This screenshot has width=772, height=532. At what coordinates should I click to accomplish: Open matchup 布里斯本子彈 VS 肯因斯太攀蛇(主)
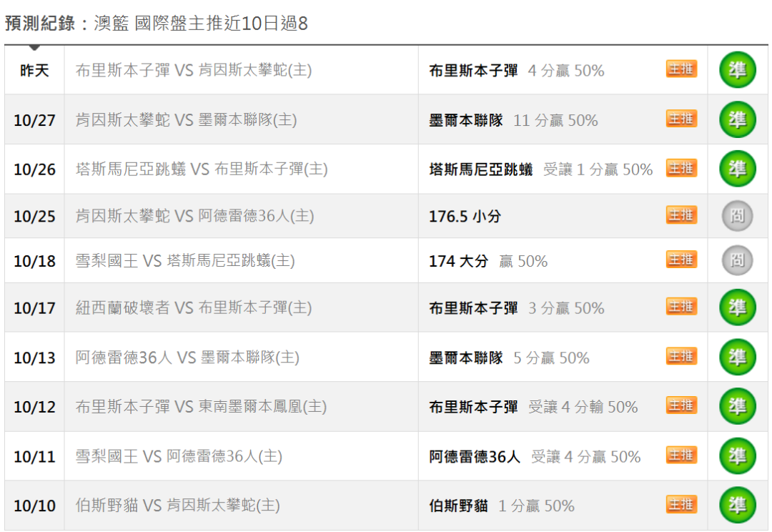pyautogui.click(x=194, y=71)
